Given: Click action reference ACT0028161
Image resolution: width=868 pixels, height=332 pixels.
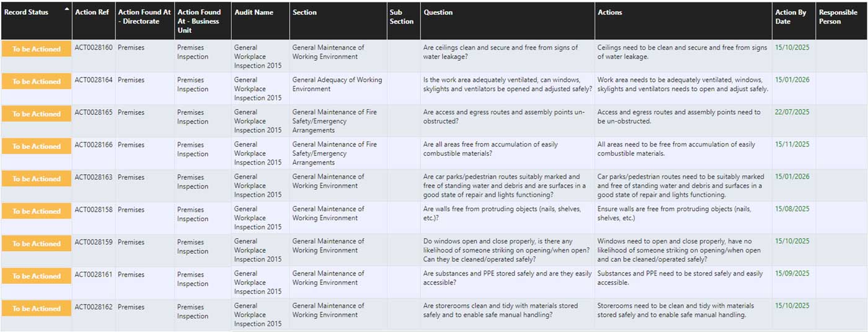Looking at the screenshot, I should [94, 274].
